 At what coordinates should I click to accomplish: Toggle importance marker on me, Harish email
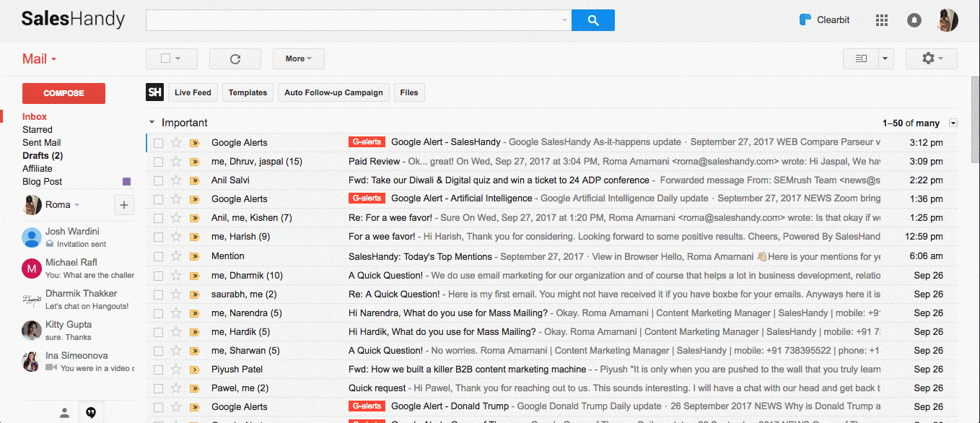194,237
